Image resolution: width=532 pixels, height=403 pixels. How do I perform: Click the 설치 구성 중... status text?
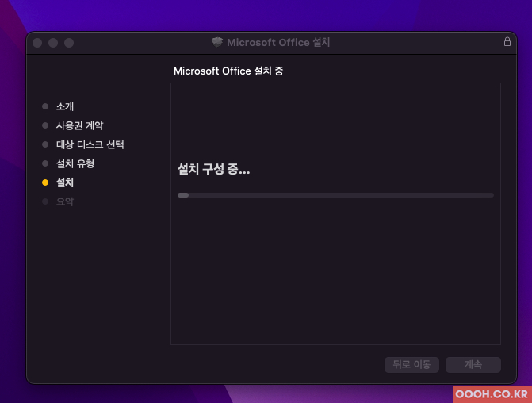(214, 169)
